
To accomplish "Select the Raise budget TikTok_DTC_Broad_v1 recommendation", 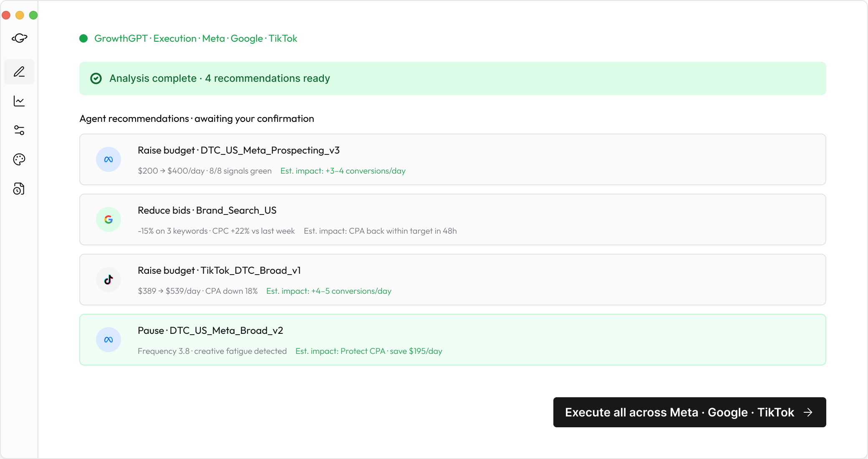I will pos(452,280).
